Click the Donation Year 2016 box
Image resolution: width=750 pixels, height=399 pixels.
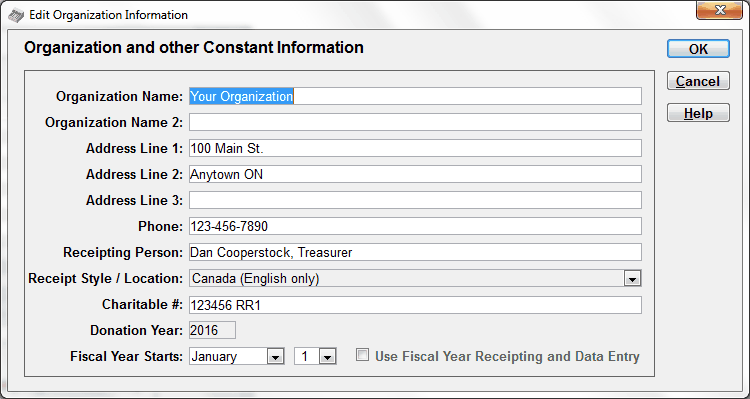(212, 330)
